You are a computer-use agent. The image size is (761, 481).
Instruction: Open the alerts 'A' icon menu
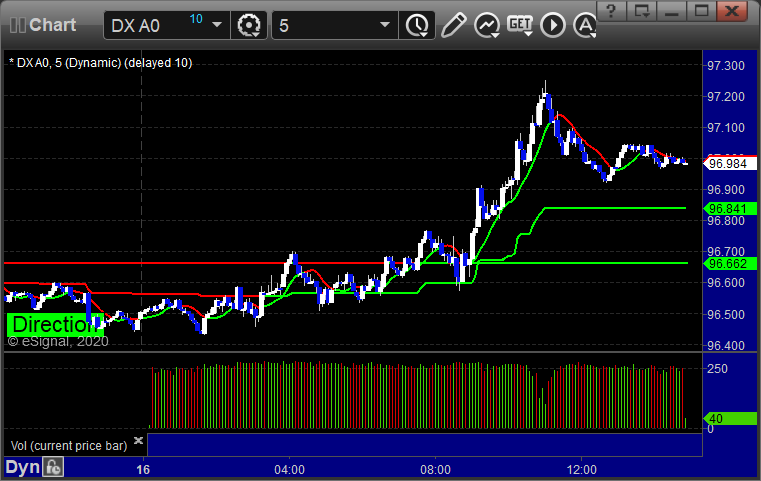pos(585,25)
